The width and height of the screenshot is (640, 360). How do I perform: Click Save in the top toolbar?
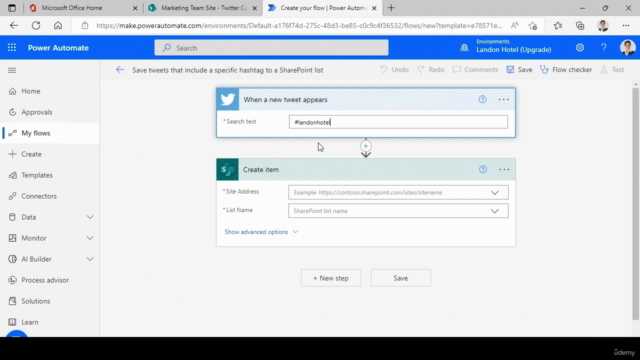[x=519, y=70]
